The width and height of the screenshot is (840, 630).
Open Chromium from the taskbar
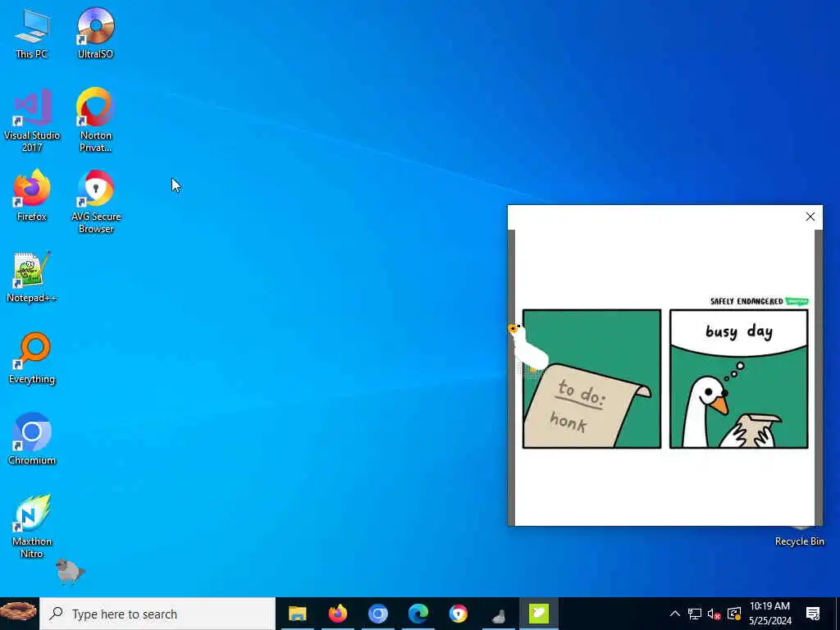pos(377,614)
